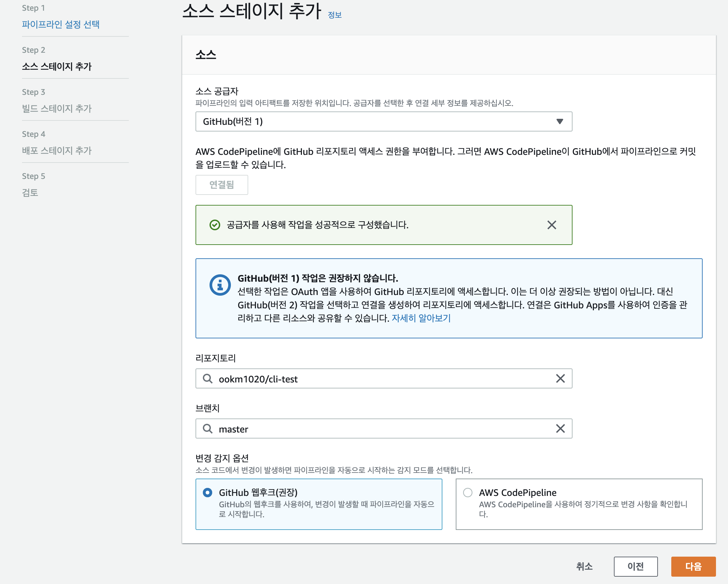Open the 소스 공급자 GitHub(버전 1) dropdown
Image resolution: width=728 pixels, height=584 pixels.
pos(384,121)
